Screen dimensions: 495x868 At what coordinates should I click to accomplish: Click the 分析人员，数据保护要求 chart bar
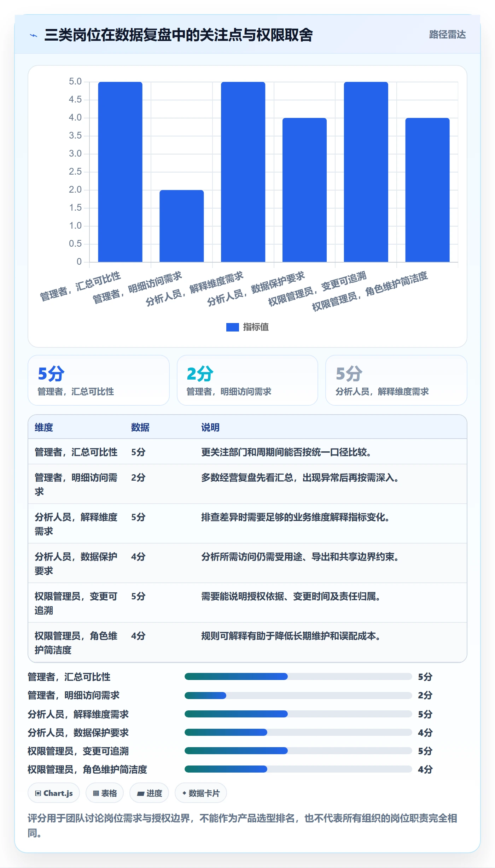[304, 190]
